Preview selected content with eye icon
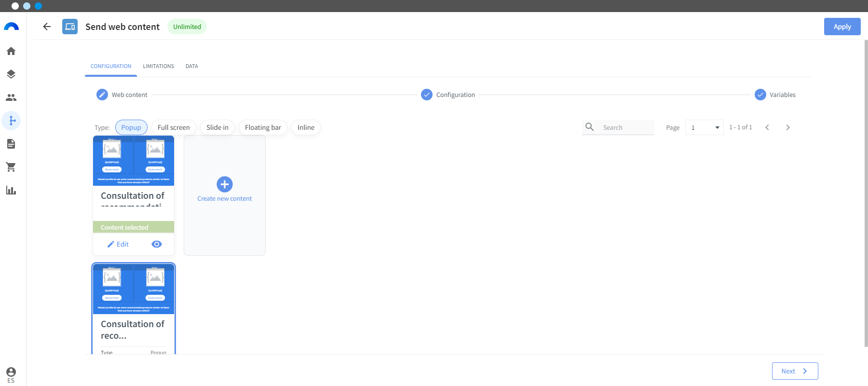Image resolution: width=868 pixels, height=386 pixels. click(x=157, y=244)
